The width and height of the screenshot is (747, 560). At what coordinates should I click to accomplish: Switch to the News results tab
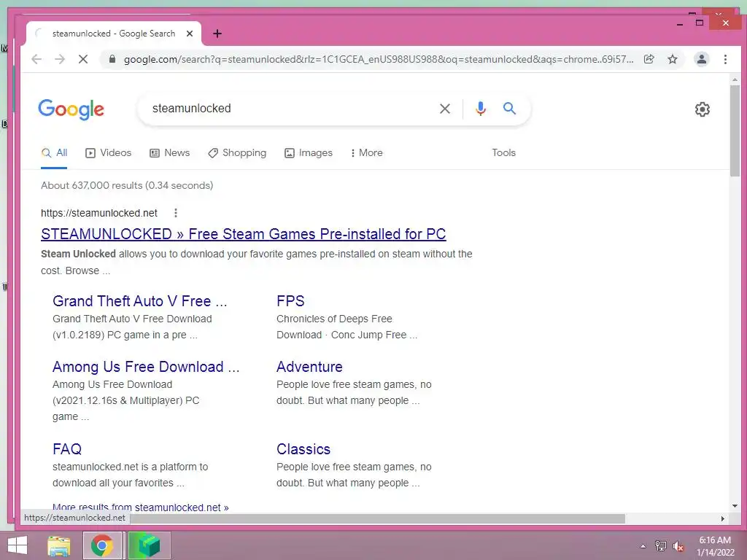(169, 153)
